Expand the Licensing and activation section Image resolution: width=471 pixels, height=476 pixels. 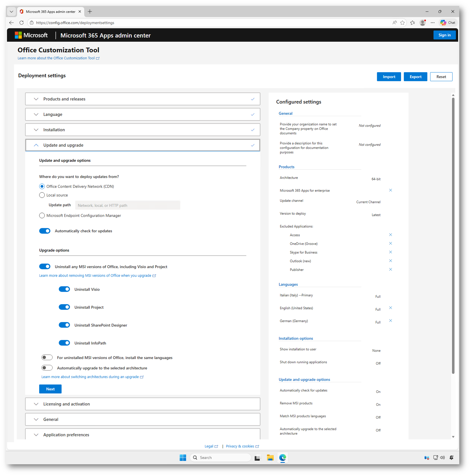143,404
